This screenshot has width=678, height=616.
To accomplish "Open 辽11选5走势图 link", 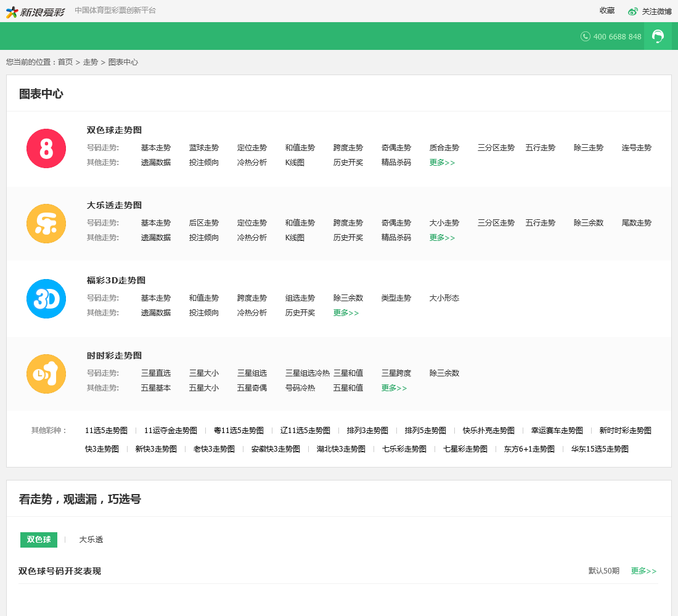I will coord(305,431).
